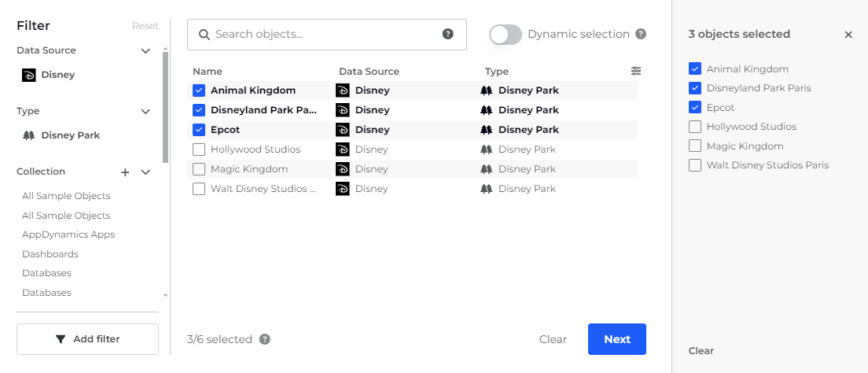Click the filter scrollbar down arrow
The width and height of the screenshot is (868, 373).
[x=166, y=296]
